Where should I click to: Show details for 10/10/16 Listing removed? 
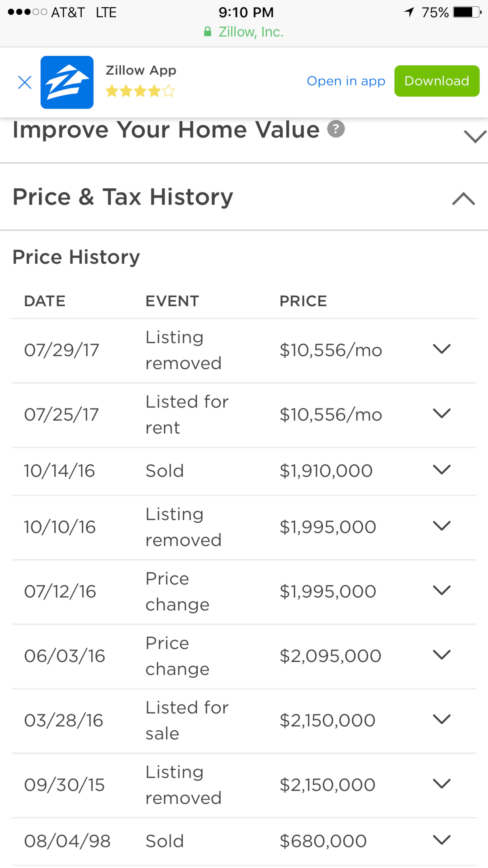[441, 526]
